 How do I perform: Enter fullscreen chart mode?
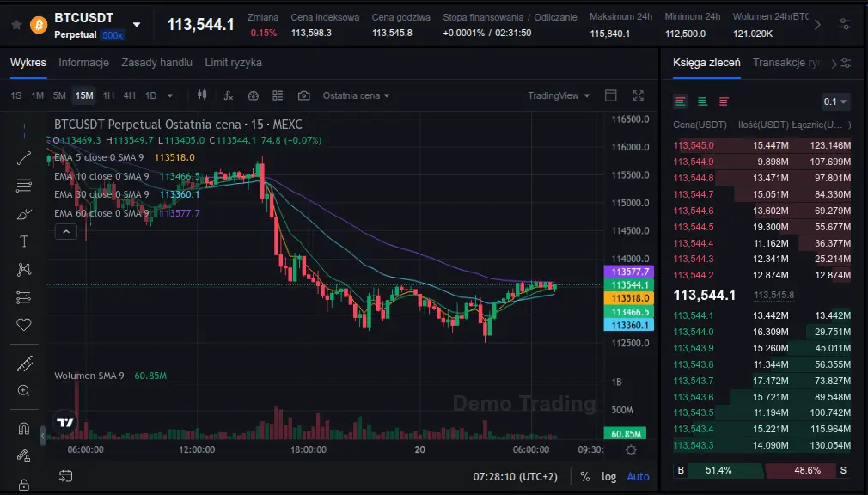[639, 95]
